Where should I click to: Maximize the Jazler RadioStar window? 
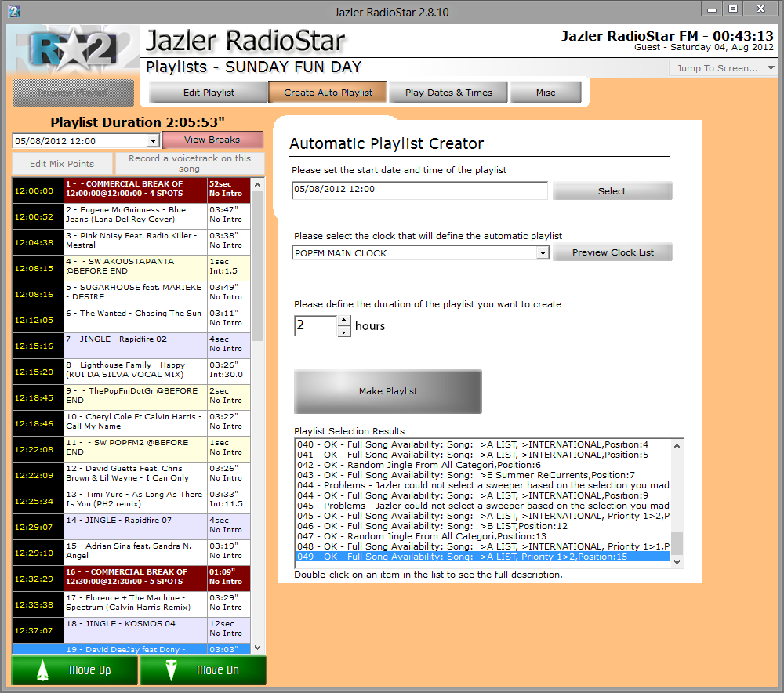point(732,9)
